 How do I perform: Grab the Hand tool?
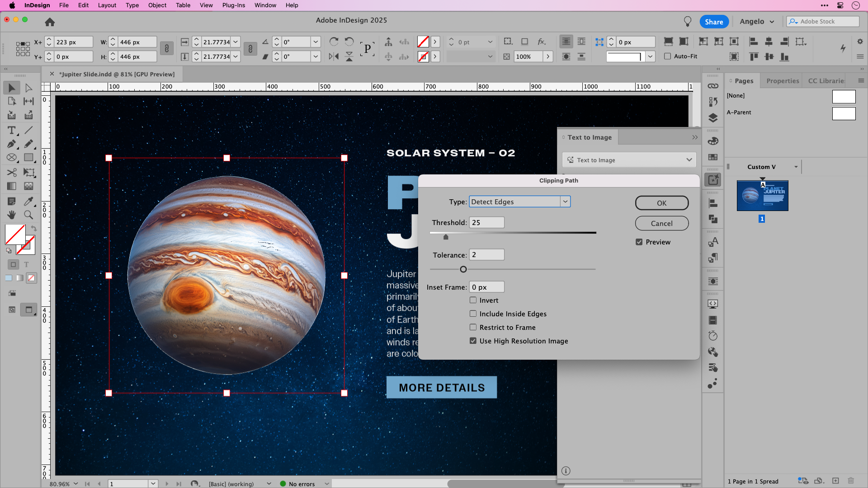(12, 215)
